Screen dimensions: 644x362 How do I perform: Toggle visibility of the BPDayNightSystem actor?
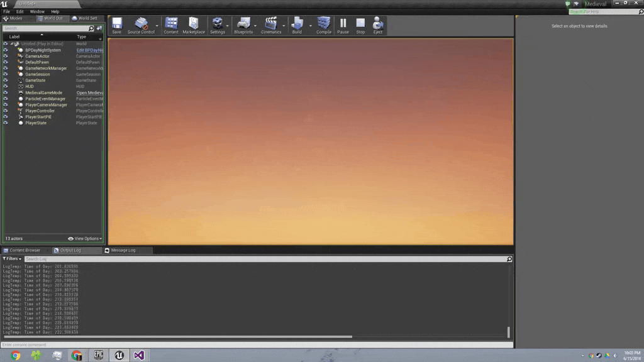(6, 50)
